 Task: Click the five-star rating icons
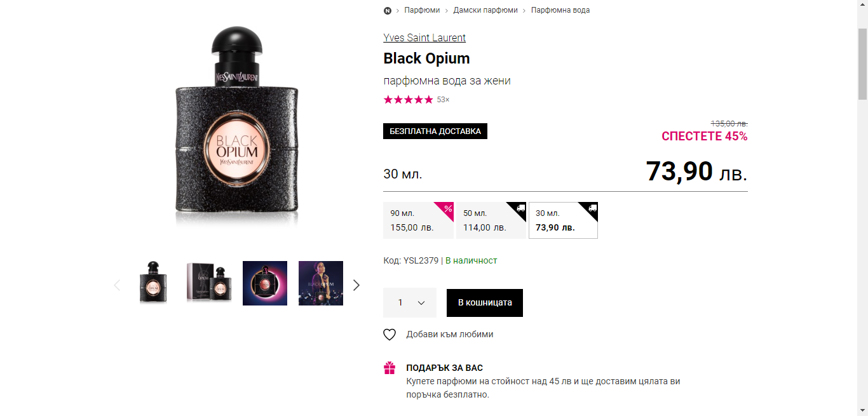click(x=408, y=100)
